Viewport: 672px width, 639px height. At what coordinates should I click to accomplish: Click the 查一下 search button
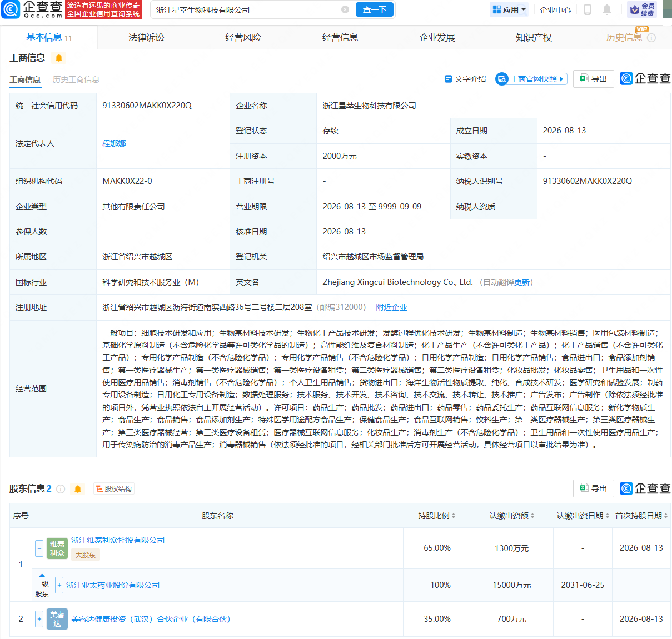(x=375, y=9)
